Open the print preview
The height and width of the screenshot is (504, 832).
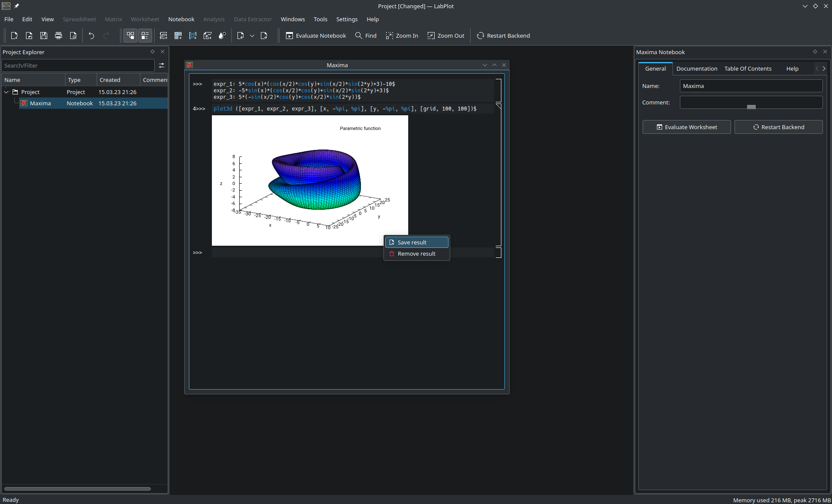73,36
